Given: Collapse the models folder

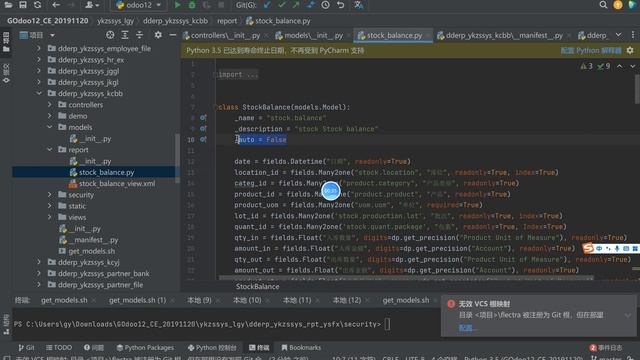Looking at the screenshot, I should (x=50, y=127).
